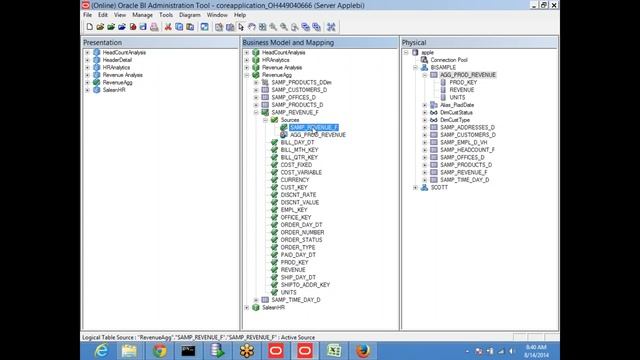Image resolution: width=640 pixels, height=360 pixels.
Task: Select PROD_KEY under physical AGG_PROD_REVENUE
Action: [x=463, y=82]
